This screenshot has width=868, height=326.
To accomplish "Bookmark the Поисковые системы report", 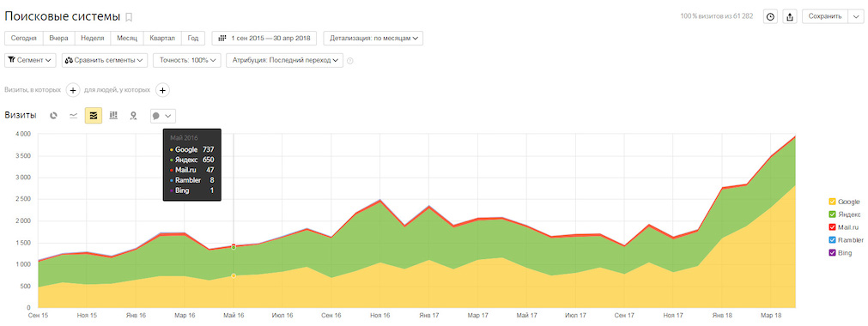I will (x=129, y=16).
